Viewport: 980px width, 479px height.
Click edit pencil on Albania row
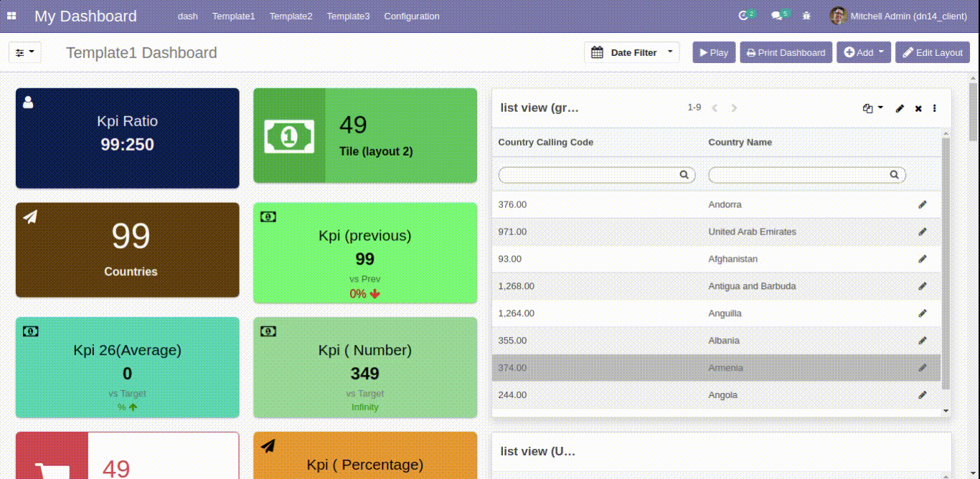923,341
